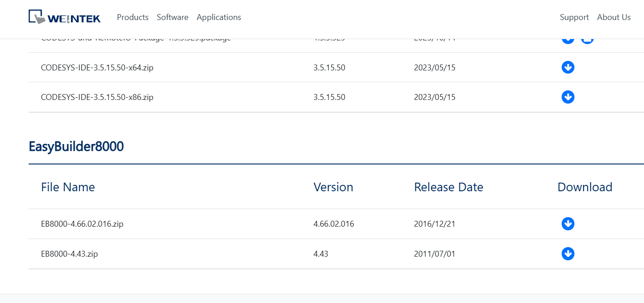
Task: Click the Release Date column header
Action: (448, 187)
